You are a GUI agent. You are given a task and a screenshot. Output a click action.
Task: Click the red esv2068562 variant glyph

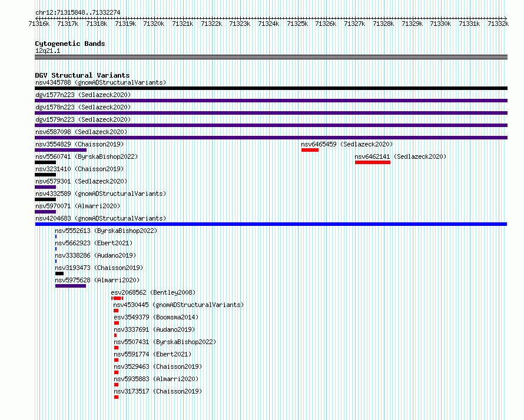[x=117, y=298]
